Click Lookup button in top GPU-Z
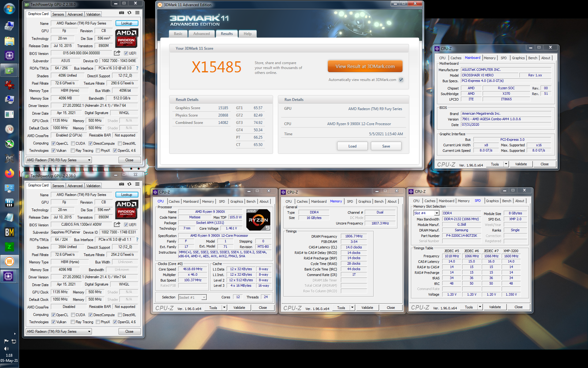 (126, 23)
